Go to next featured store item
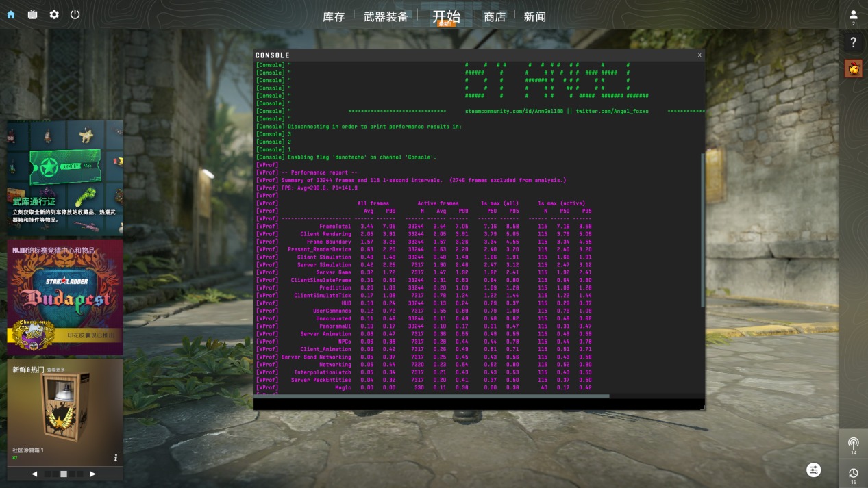The width and height of the screenshot is (868, 488). tap(93, 474)
